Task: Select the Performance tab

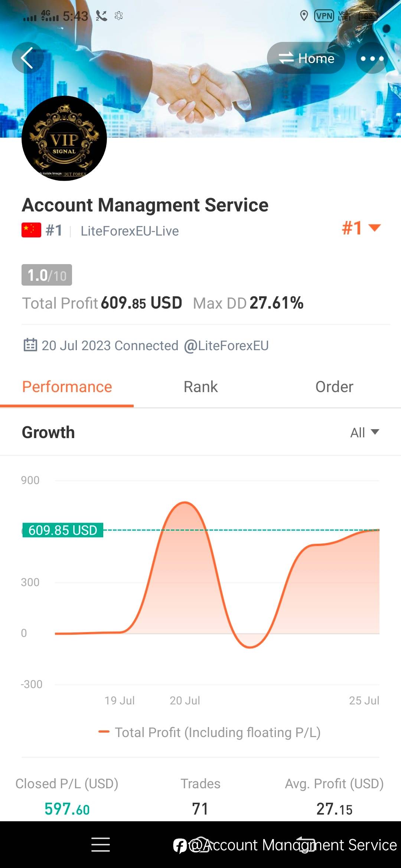Action: (67, 387)
